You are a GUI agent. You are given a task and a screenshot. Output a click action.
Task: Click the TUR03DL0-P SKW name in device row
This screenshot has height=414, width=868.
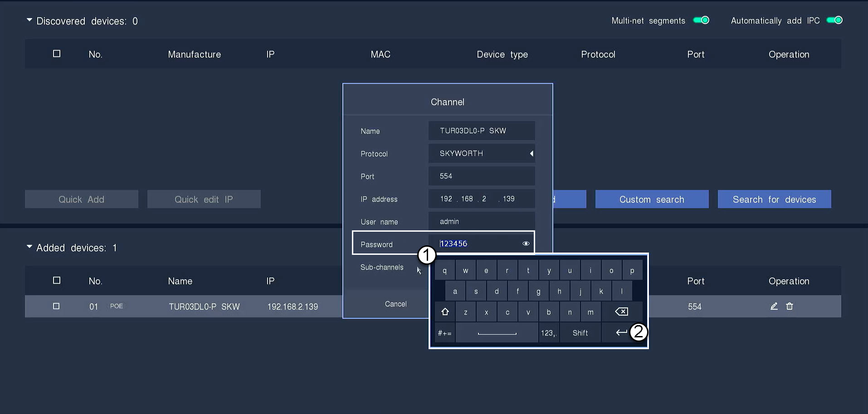204,307
